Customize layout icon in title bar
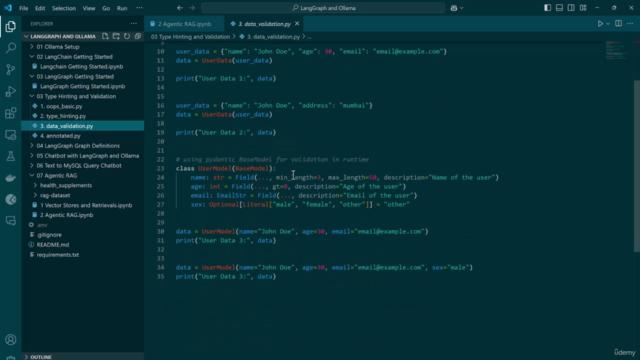This screenshot has width=640, height=360. tap(583, 8)
